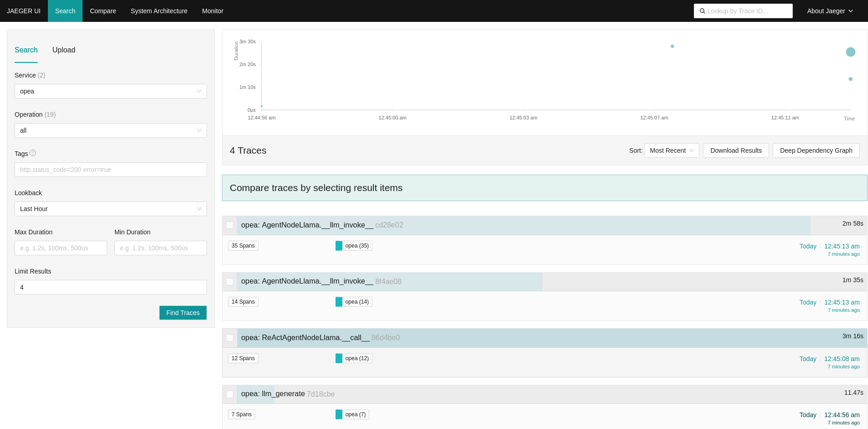Select checkbox for trace 8f4ae08
The image size is (868, 429).
230,282
